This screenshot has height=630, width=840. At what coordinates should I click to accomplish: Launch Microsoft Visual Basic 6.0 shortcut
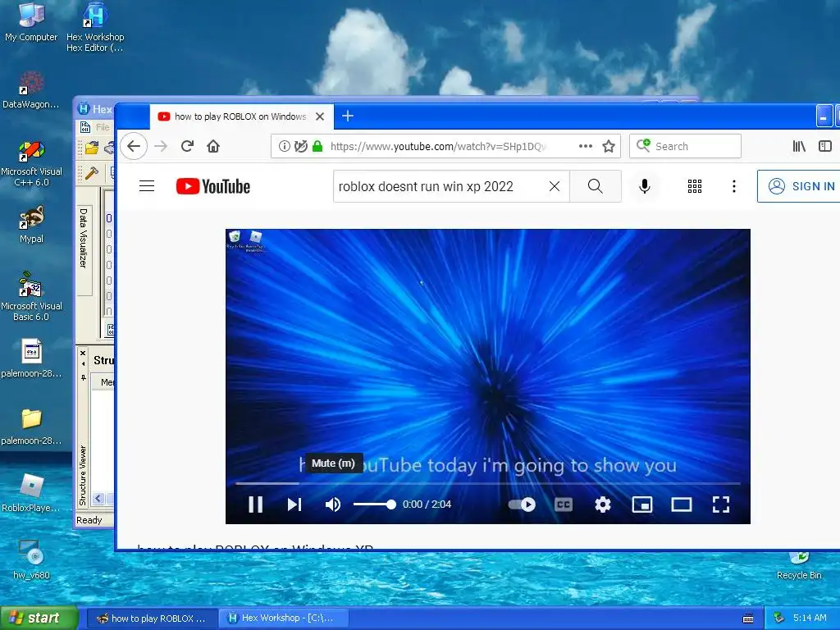[x=31, y=296]
